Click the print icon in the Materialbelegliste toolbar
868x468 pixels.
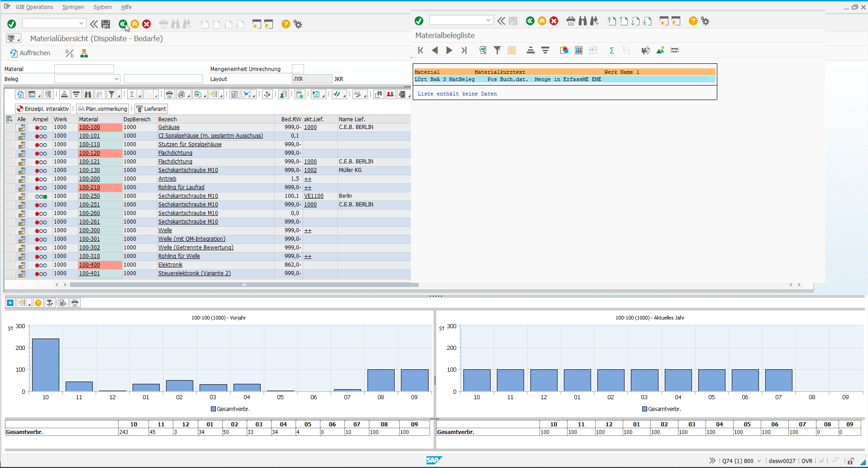pyautogui.click(x=571, y=21)
